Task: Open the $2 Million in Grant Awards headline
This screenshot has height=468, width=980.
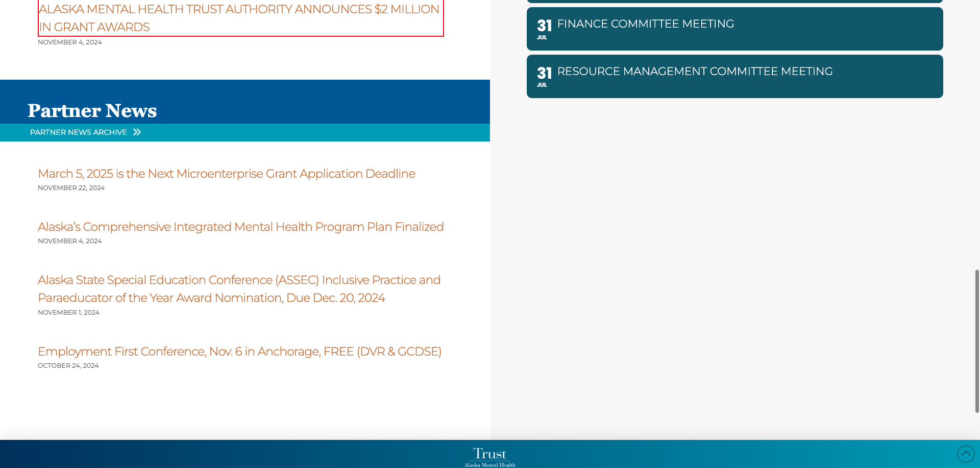Action: point(239,18)
